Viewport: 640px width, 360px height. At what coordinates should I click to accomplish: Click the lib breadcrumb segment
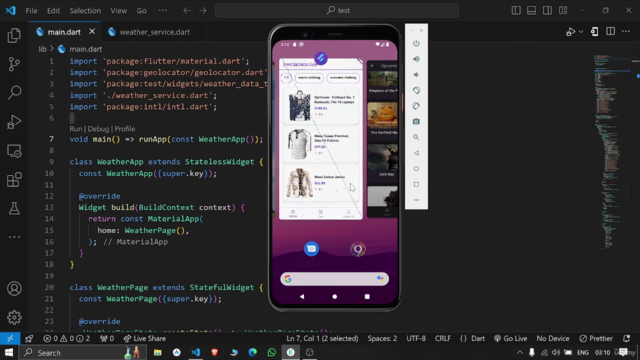click(42, 49)
